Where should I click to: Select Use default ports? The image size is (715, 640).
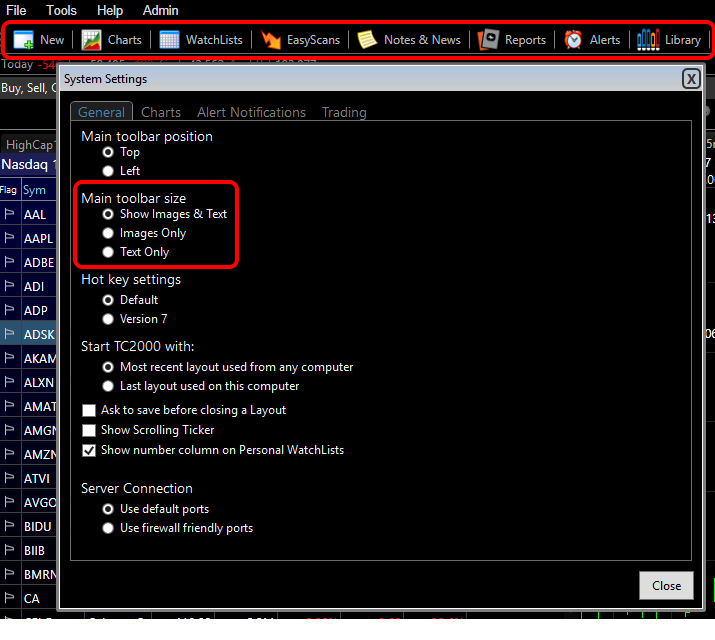[108, 509]
